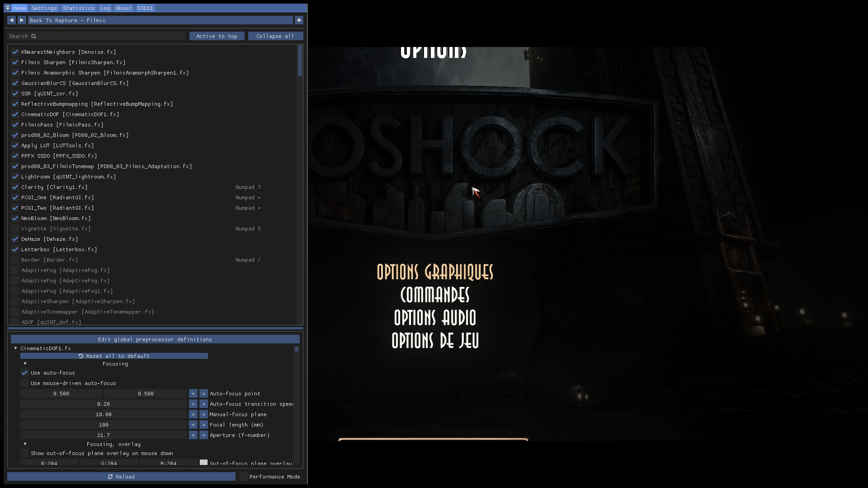Switch to the Settings tab

tap(44, 8)
